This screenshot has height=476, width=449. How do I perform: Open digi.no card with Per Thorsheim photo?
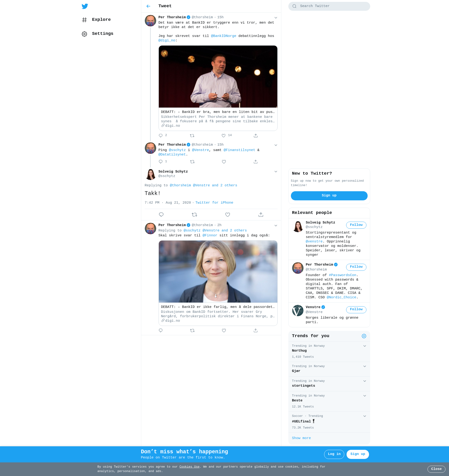[218, 88]
